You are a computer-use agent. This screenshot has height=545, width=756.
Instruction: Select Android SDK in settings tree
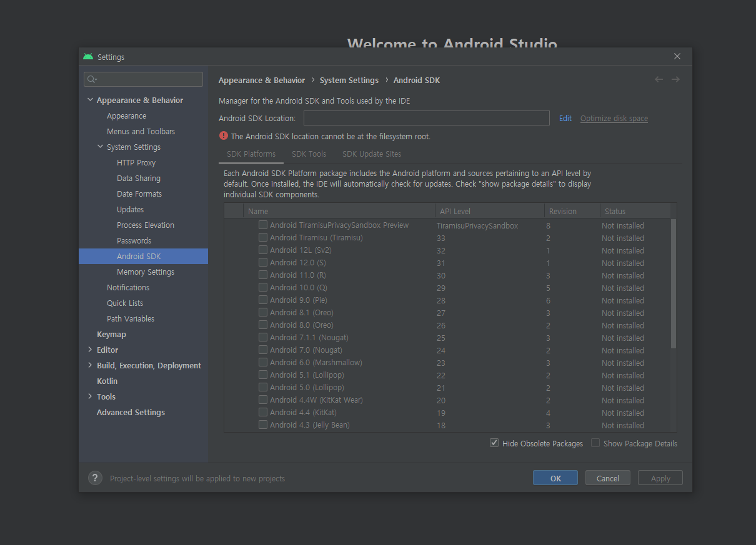pos(139,256)
